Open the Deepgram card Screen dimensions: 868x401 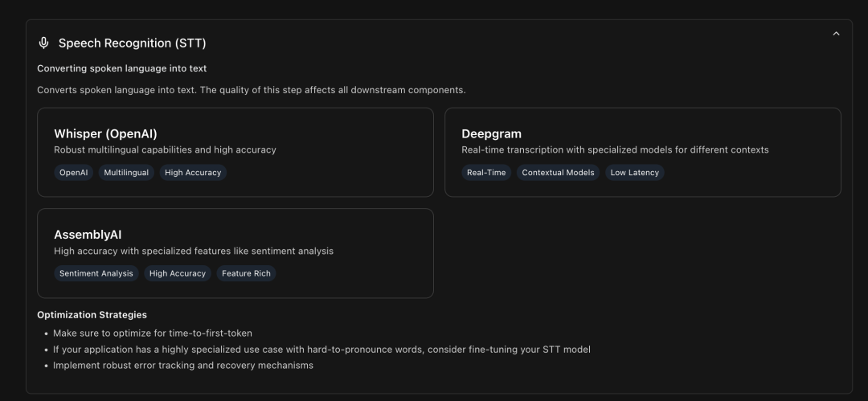643,153
